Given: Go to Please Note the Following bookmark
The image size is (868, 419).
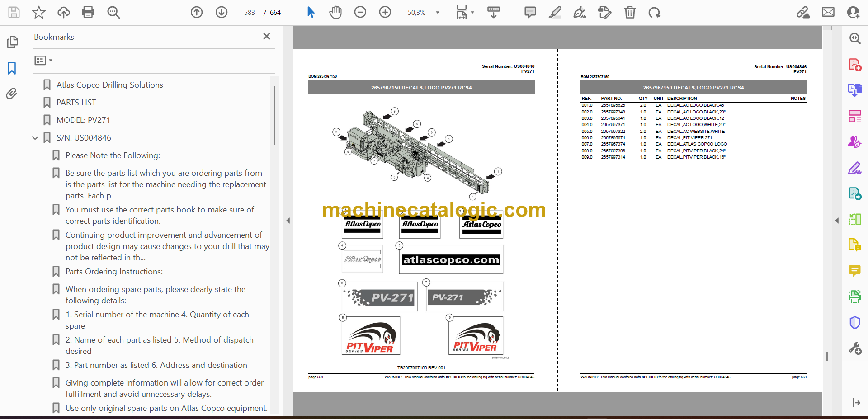Looking at the screenshot, I should tap(113, 155).
